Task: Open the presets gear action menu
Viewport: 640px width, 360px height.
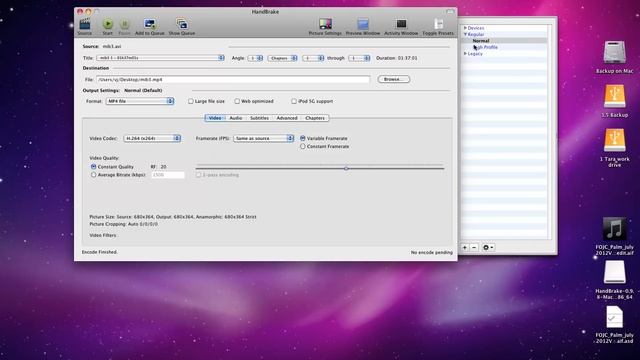Action: [x=488, y=247]
